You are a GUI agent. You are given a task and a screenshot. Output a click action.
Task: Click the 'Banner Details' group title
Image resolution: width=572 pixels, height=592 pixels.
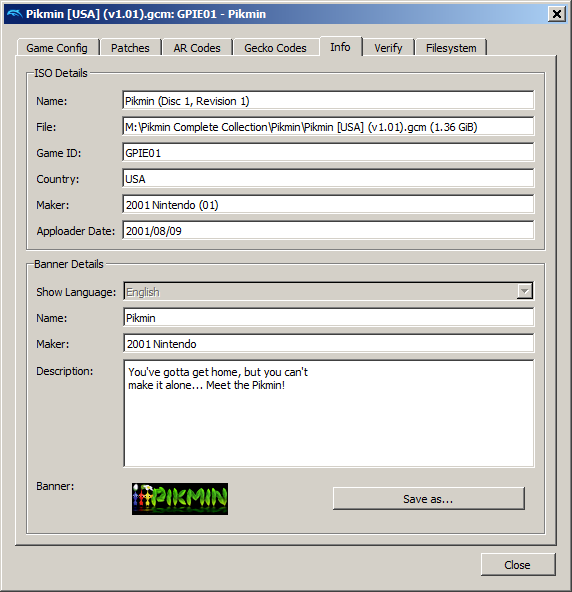69,264
